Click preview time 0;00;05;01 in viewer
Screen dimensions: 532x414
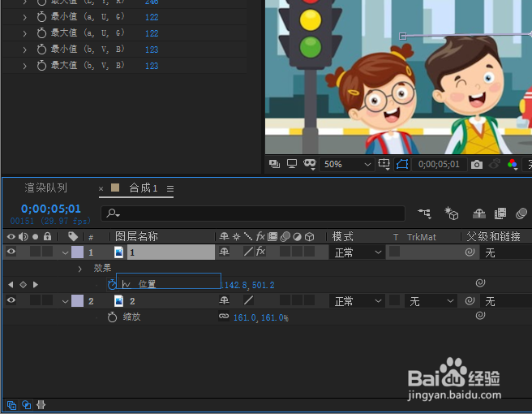click(439, 164)
